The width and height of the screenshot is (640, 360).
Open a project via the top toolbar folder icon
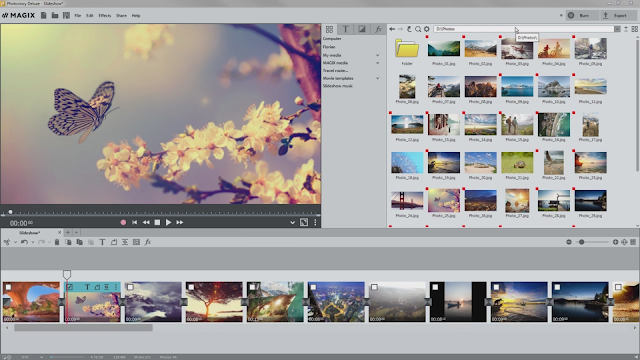click(x=55, y=16)
